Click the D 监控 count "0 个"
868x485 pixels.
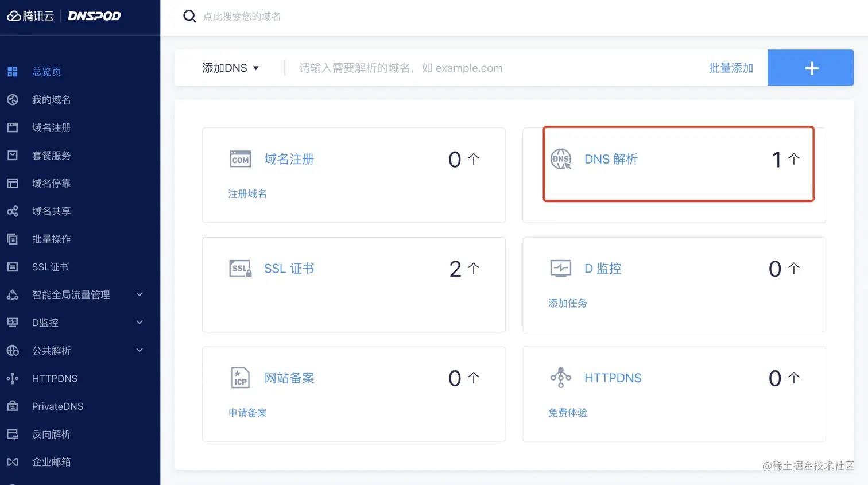click(784, 269)
